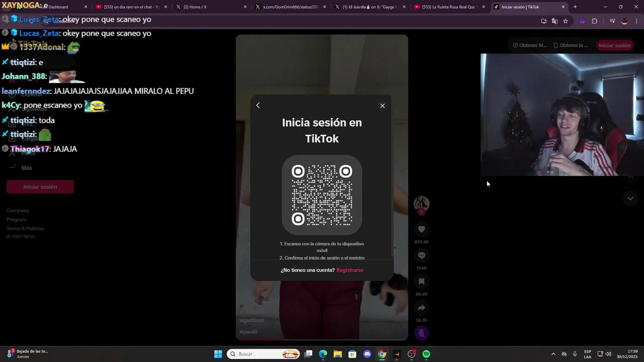Click the translate page icon in address bar

click(x=554, y=21)
